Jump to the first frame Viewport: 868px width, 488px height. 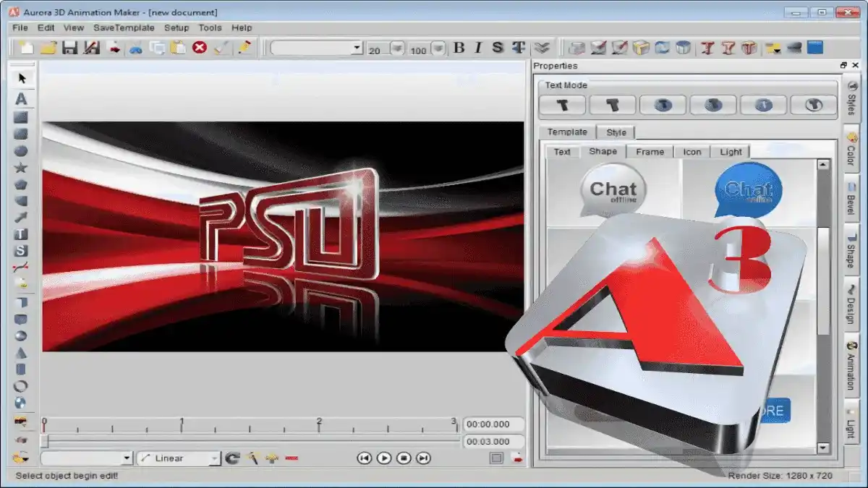tap(365, 458)
